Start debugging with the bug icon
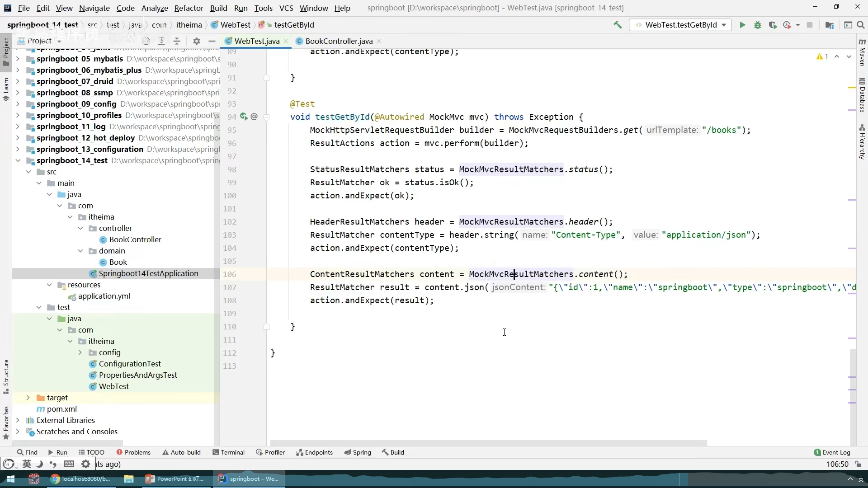The height and width of the screenshot is (488, 868). (758, 25)
